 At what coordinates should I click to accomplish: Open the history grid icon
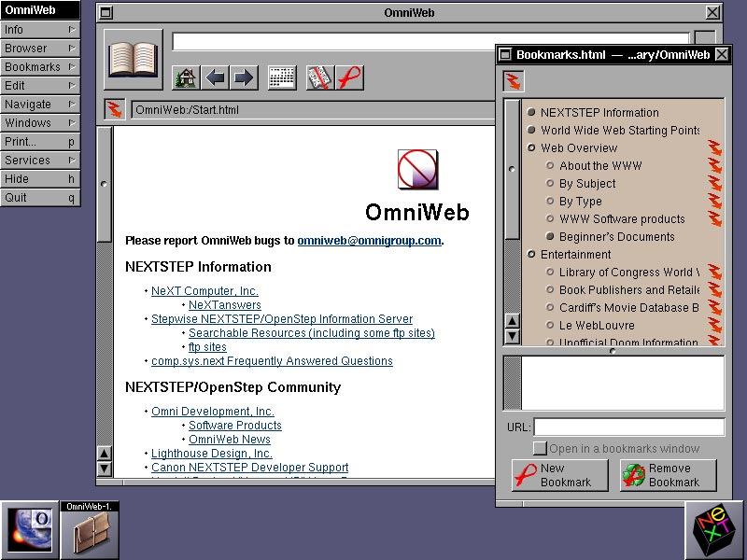tap(282, 77)
